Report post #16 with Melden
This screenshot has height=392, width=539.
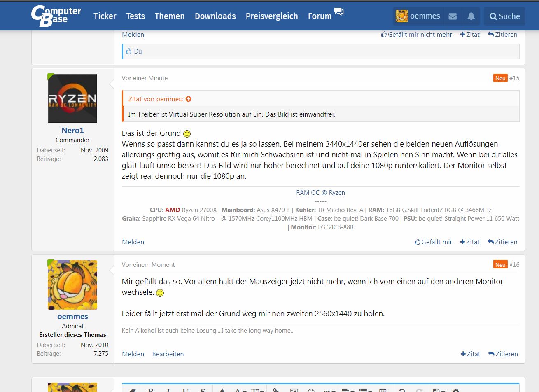coord(133,354)
